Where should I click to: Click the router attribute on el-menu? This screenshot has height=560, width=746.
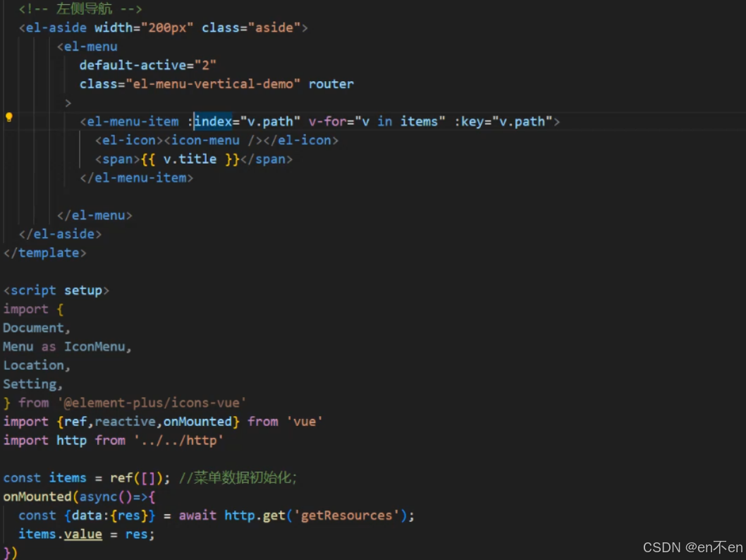(x=331, y=83)
